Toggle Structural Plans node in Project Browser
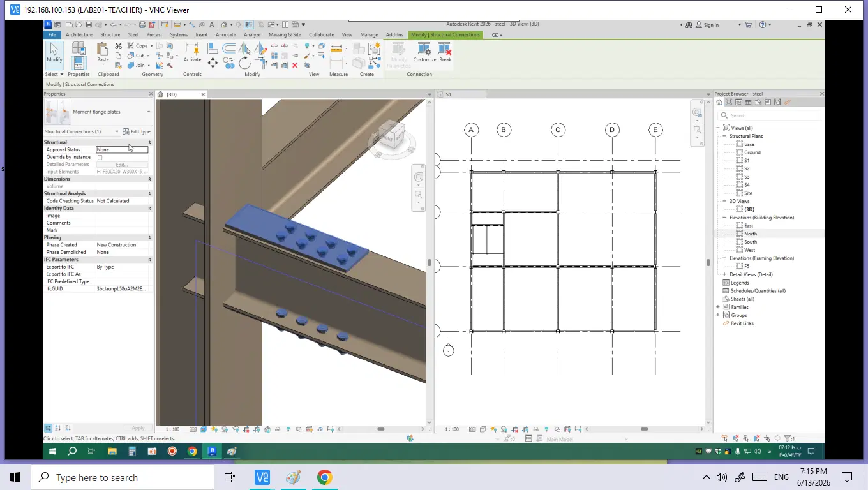This screenshot has height=490, width=868. coord(724,136)
